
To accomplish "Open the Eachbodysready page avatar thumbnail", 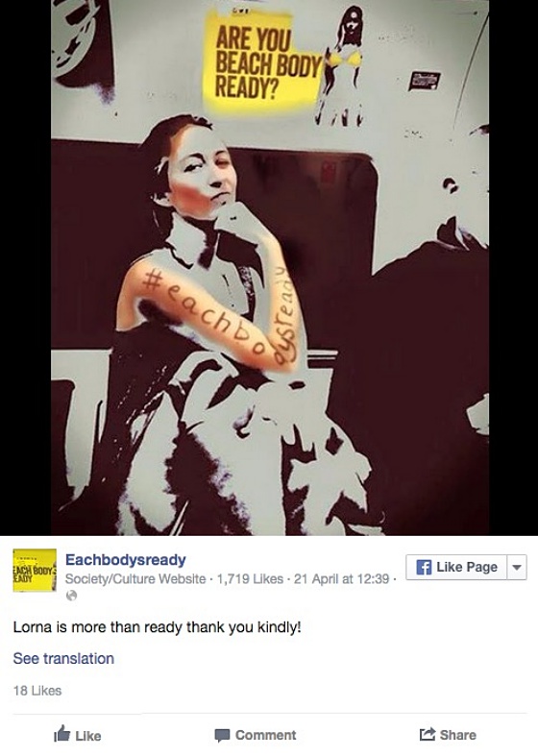I will (35, 571).
